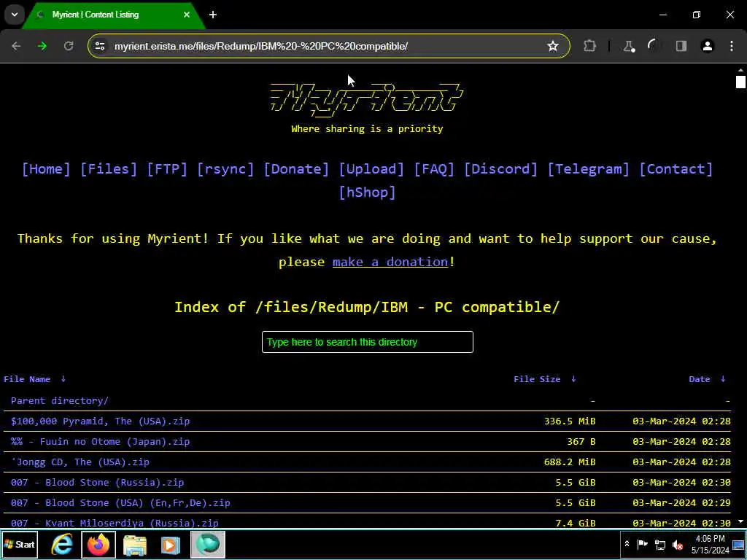Screen dimensions: 747x560
Task: Click the browser back arrow
Action: pos(16,46)
